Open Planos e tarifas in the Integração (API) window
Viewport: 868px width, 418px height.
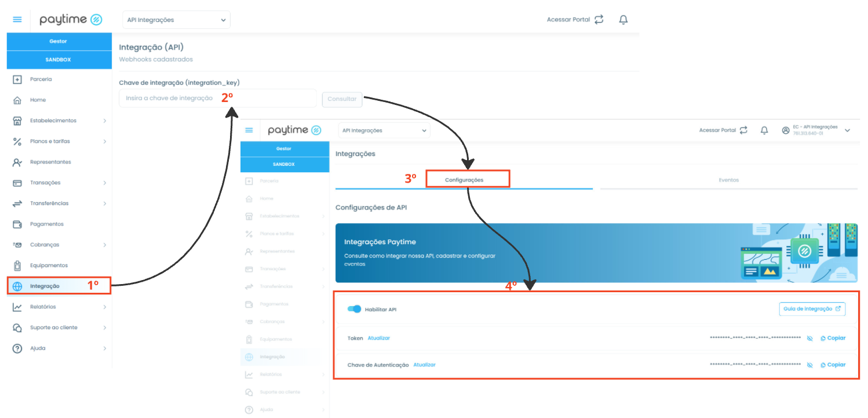59,141
